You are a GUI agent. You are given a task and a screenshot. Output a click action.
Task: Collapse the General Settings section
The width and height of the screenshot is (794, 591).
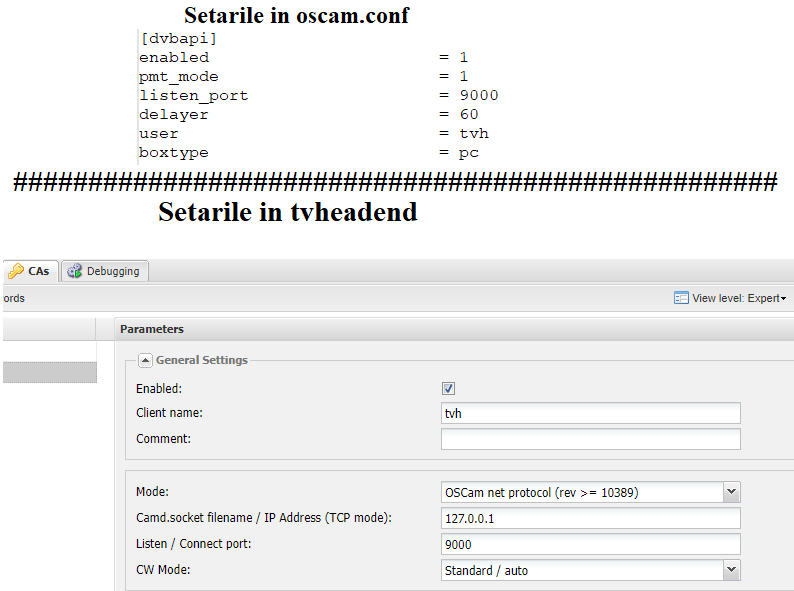click(x=145, y=360)
